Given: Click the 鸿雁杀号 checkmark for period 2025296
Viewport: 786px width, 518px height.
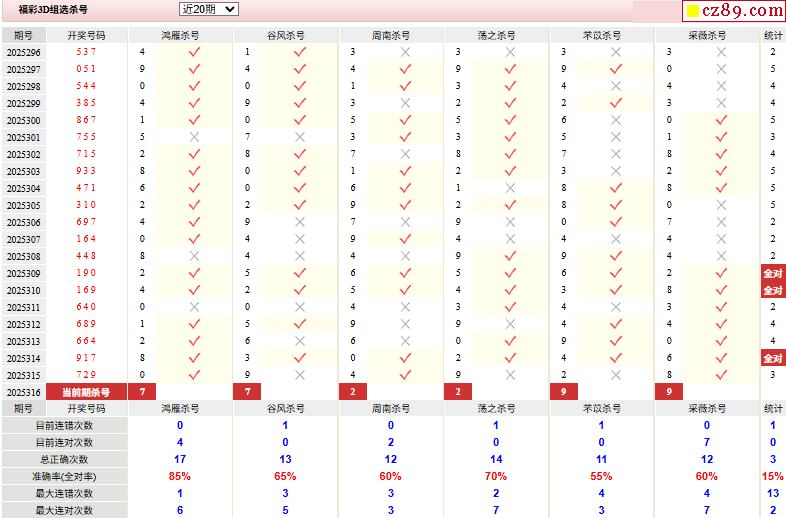Looking at the screenshot, I should click(x=194, y=52).
